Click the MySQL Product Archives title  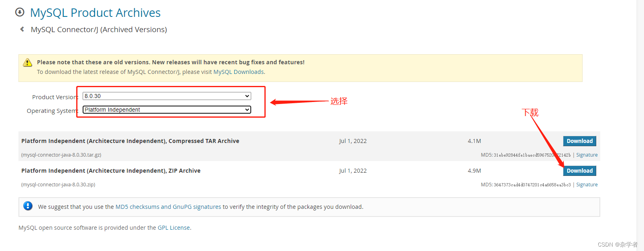[x=95, y=12]
